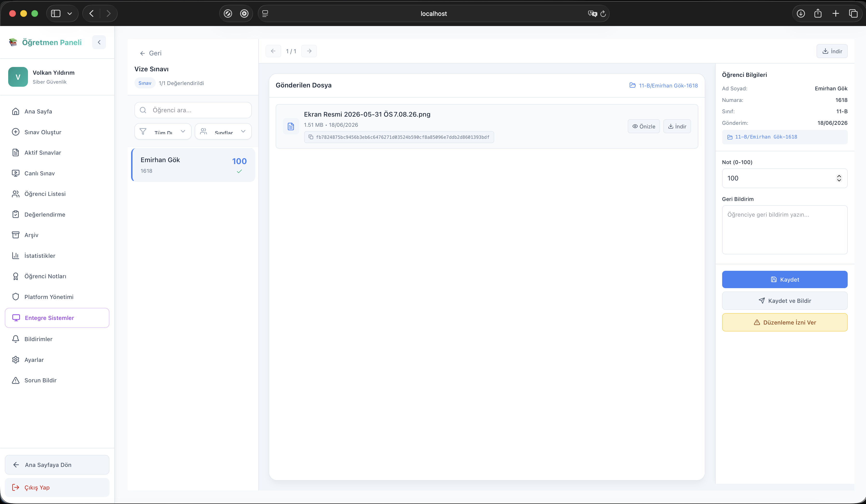Go to previous submission arrow
Viewport: 866px width, 504px height.
pos(273,51)
